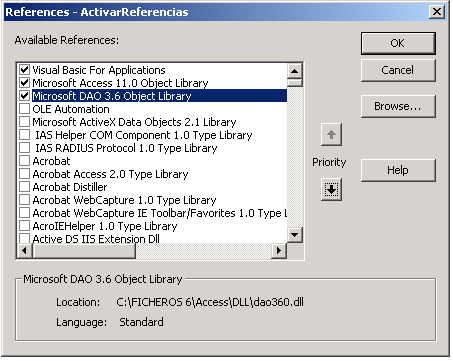Image resolution: width=453 pixels, height=361 pixels.
Task: Open Help for references
Action: point(398,170)
